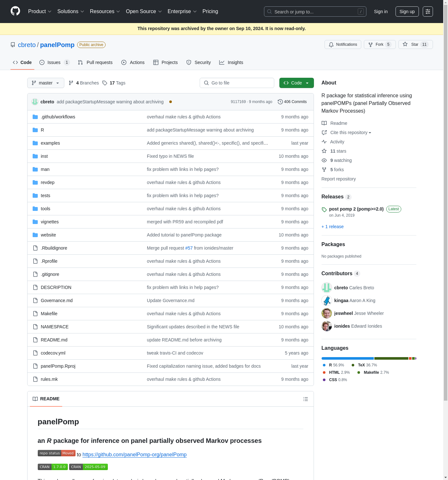Open cbreto contributor avatar in sidebar
Screen dimensions: 448x480
pyautogui.click(x=327, y=288)
